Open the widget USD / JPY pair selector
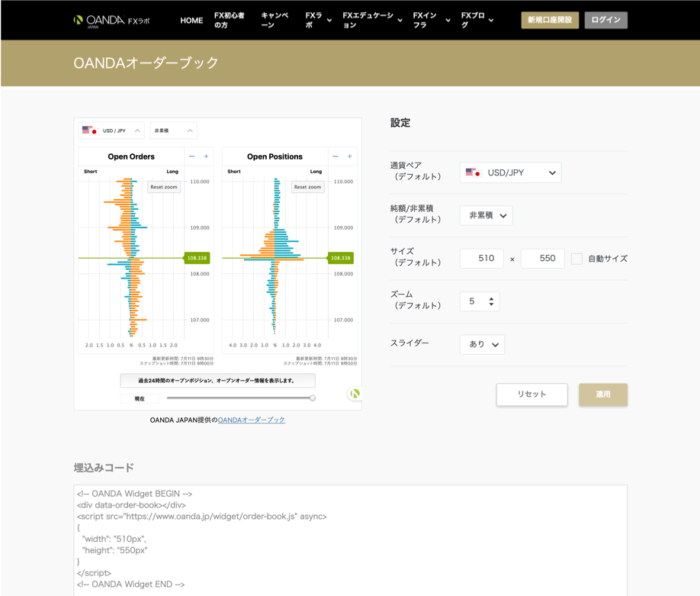This screenshot has height=596, width=700. (x=111, y=130)
